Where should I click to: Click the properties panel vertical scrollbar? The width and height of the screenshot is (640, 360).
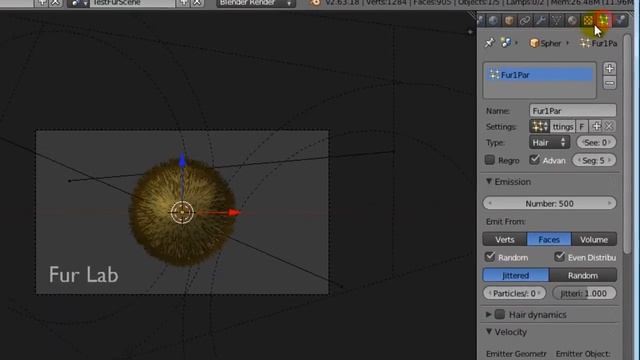click(x=628, y=144)
